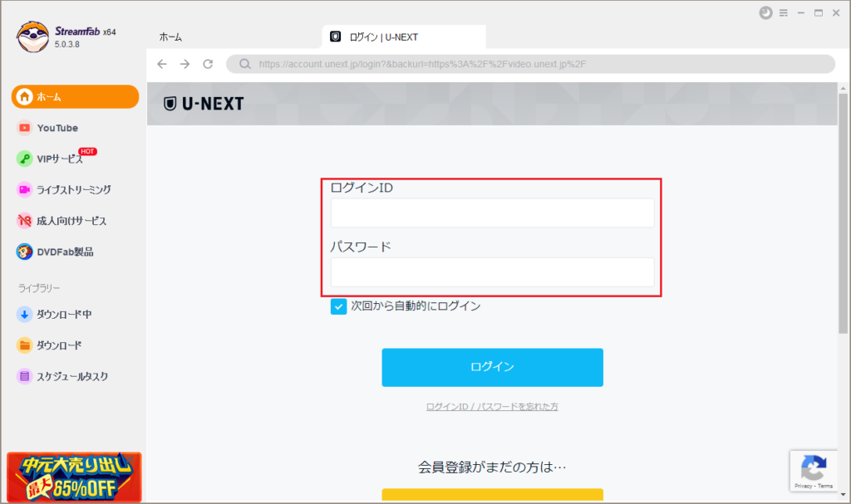Select the ログイン | U-NEXT tab

click(x=404, y=37)
